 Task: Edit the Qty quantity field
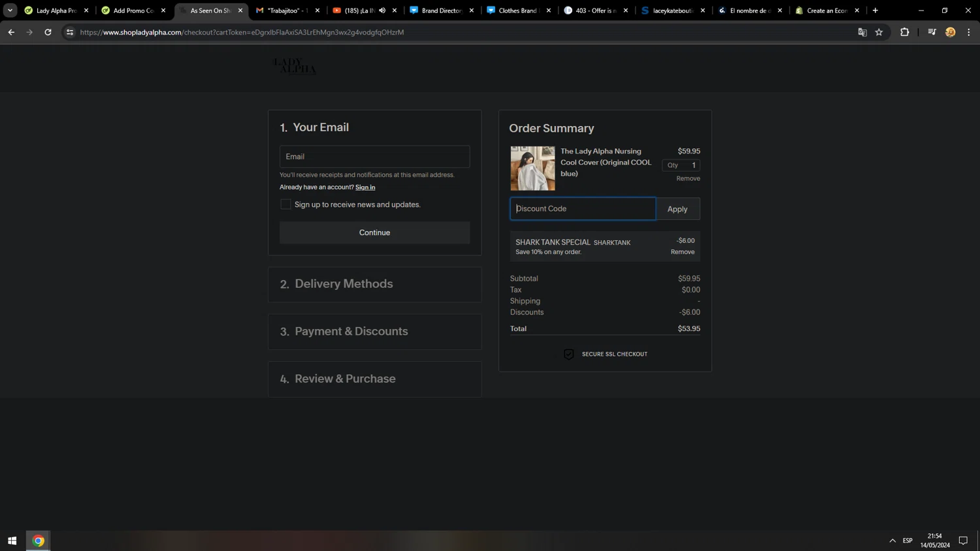click(x=681, y=165)
